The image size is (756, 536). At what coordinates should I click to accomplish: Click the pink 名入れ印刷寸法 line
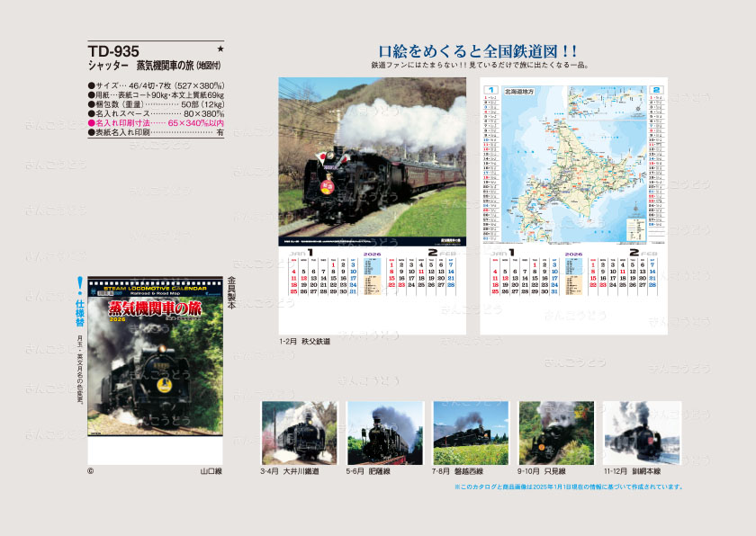click(157, 123)
